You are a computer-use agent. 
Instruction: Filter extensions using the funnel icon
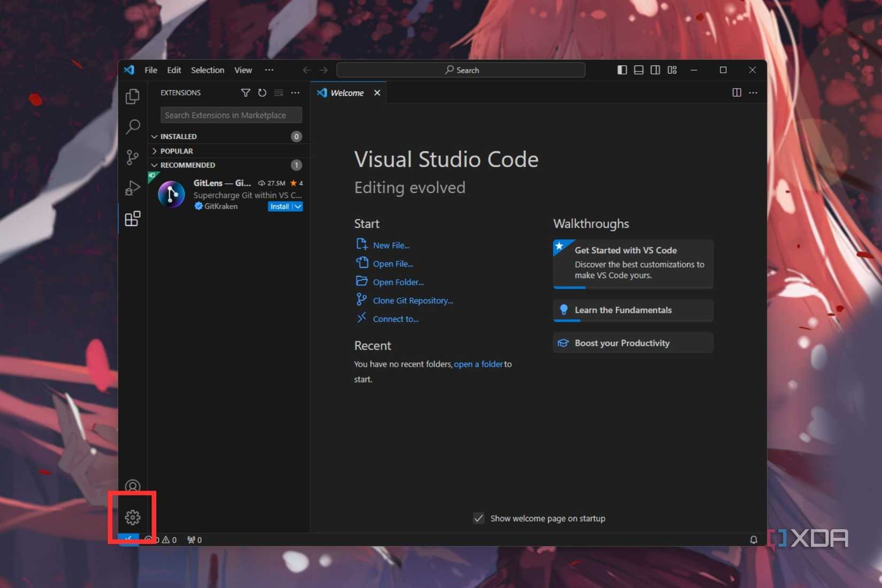point(245,93)
